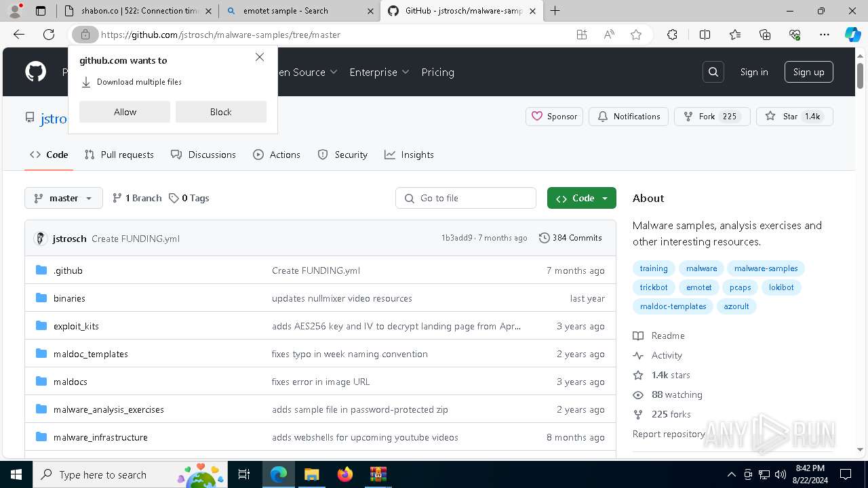Show hidden icons in system tray
Image resolution: width=868 pixels, height=488 pixels.
click(x=731, y=474)
